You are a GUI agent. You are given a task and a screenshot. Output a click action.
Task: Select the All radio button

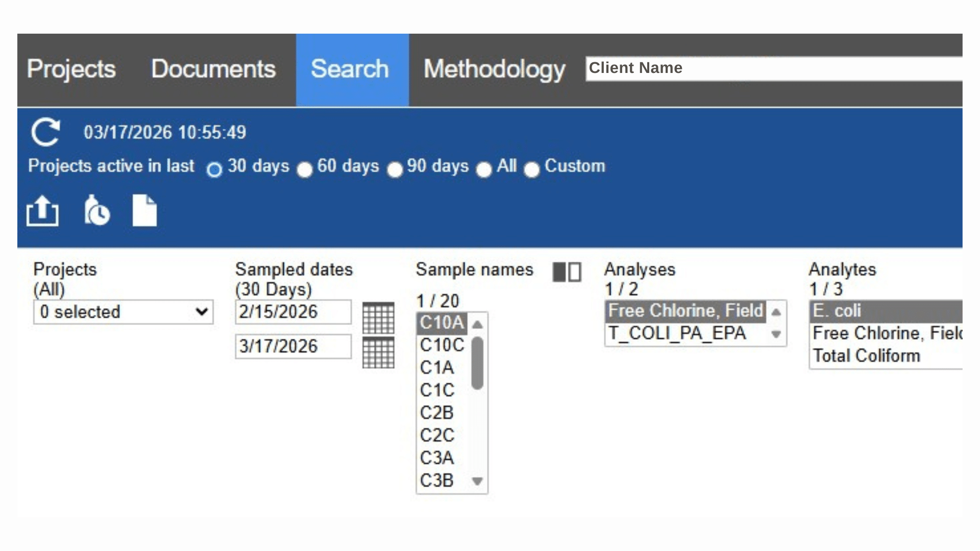[x=484, y=169]
